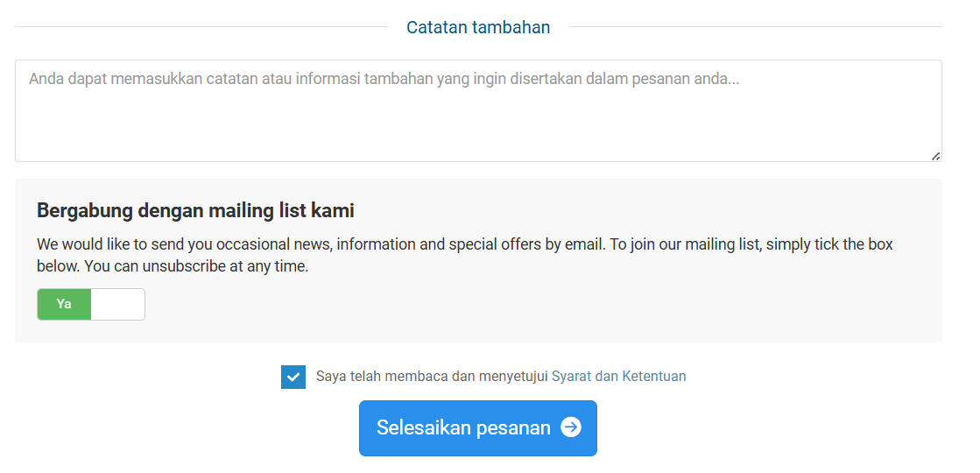Click the words Selesaikan pesanan on the blue button
980x473 pixels.
tap(463, 428)
